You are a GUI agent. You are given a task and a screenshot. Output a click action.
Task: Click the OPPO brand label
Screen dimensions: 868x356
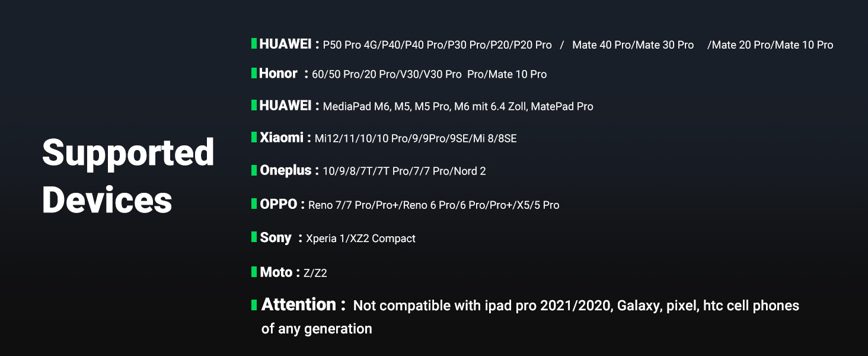[279, 204]
